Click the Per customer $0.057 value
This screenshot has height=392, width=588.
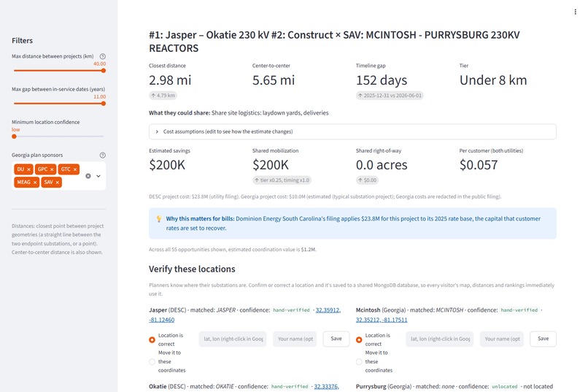click(x=479, y=165)
